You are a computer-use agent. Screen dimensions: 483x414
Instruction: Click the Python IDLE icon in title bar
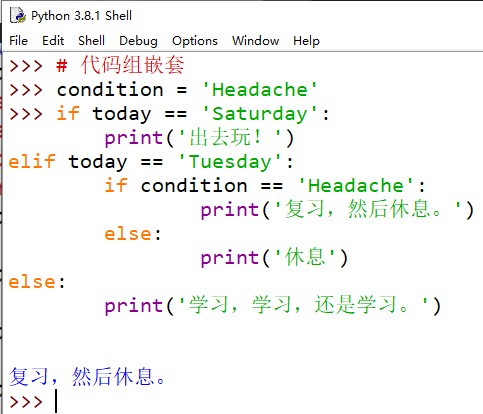(x=18, y=15)
